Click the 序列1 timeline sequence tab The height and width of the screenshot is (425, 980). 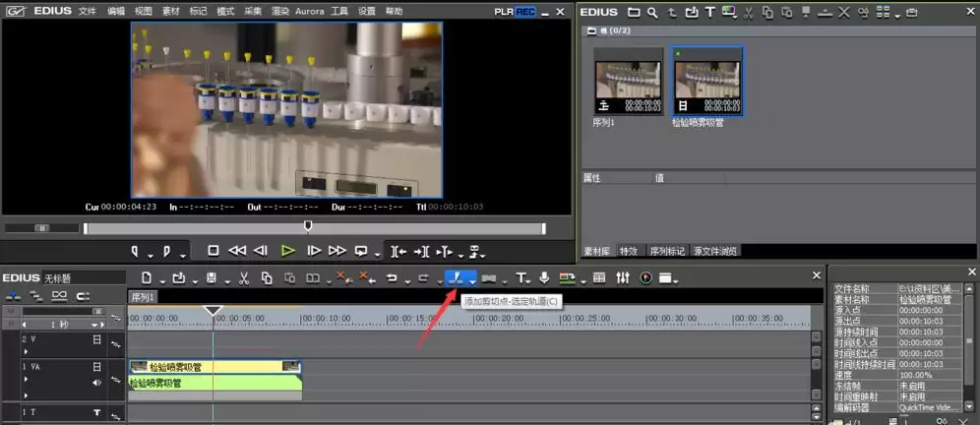click(x=144, y=296)
